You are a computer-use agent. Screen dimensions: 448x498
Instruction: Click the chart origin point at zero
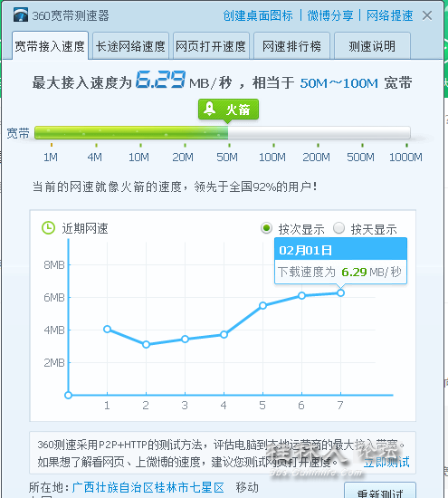(68, 395)
